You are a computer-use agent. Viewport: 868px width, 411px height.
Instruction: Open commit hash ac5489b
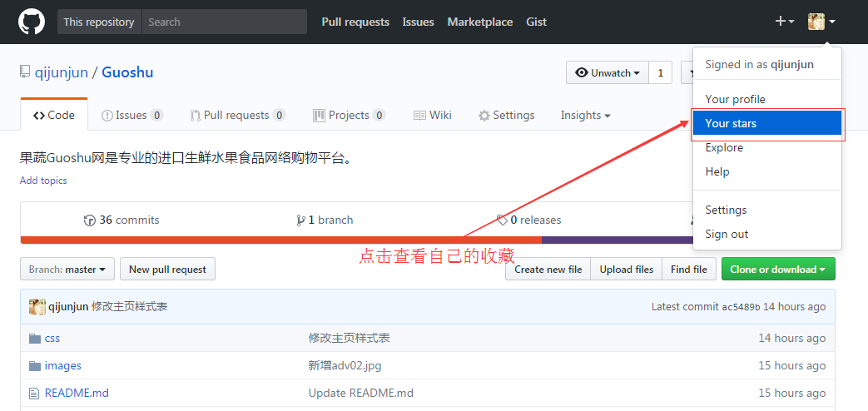[x=742, y=307]
